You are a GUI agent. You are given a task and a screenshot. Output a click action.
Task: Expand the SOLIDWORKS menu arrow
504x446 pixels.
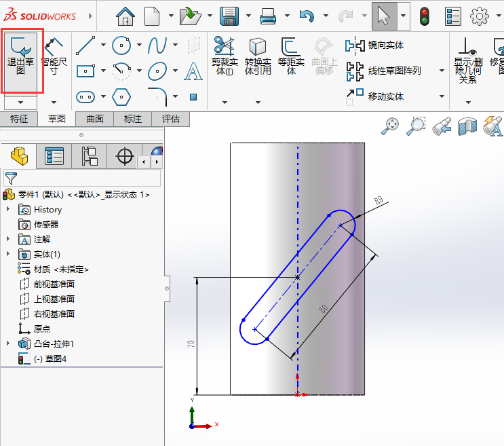90,16
